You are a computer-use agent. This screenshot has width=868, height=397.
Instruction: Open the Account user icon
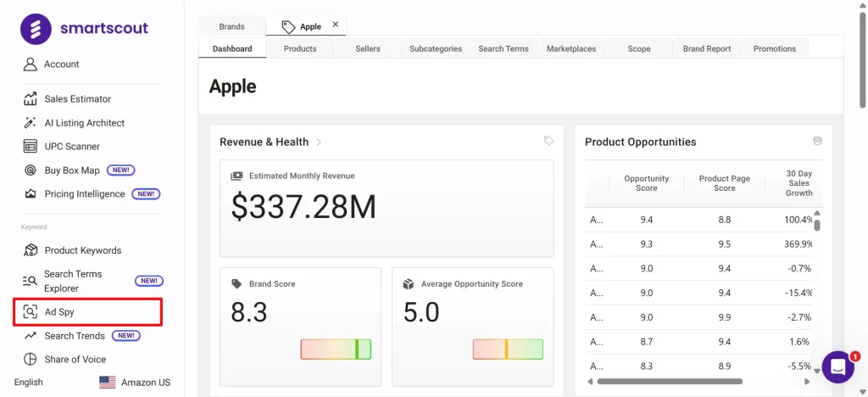pyautogui.click(x=30, y=64)
